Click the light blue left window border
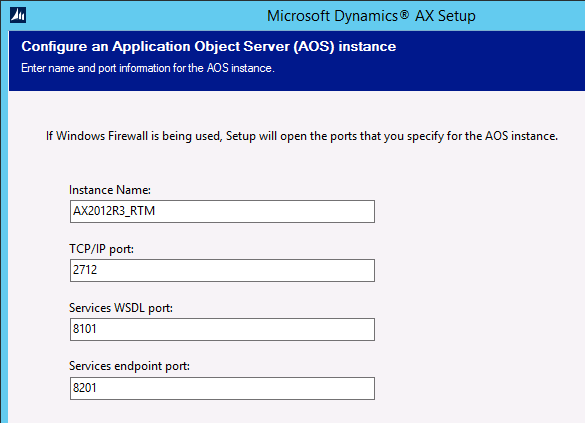585x423 pixels. pyautogui.click(x=4, y=224)
